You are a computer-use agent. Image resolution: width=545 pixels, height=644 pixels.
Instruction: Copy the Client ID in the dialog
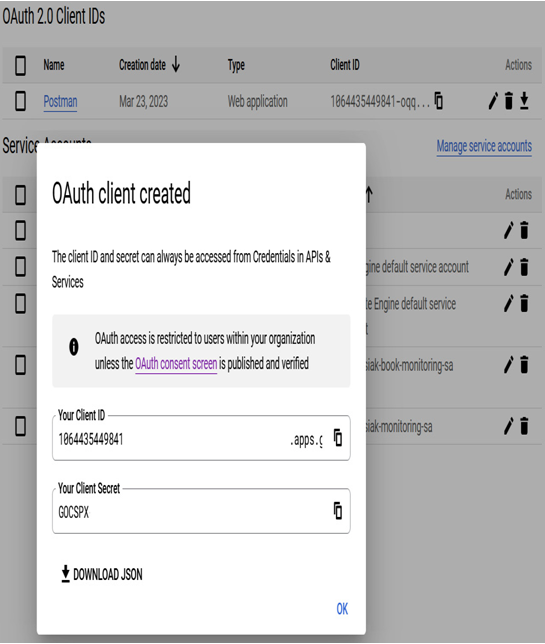[338, 438]
